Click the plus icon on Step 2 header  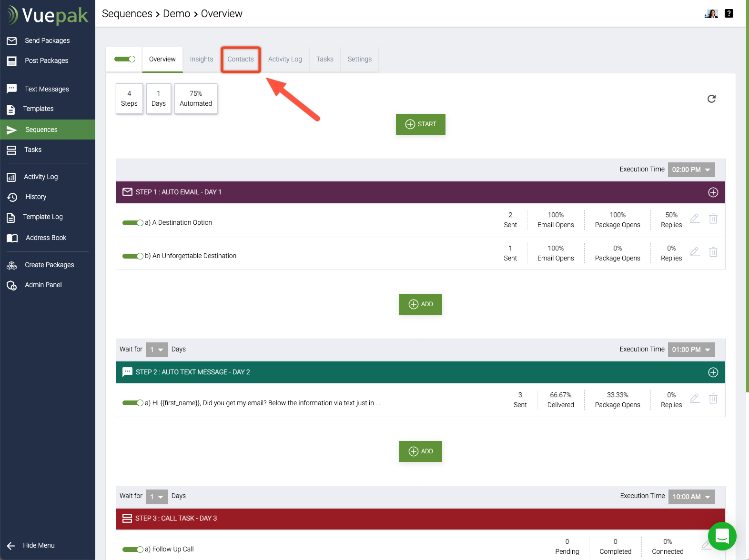pos(713,372)
